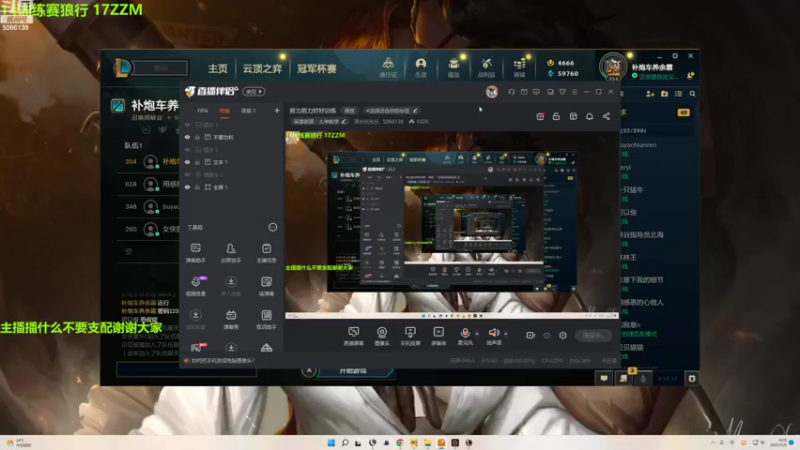Open the 歌词助手 tool
Viewport: 800px width, 450px height.
pyautogui.click(x=266, y=319)
